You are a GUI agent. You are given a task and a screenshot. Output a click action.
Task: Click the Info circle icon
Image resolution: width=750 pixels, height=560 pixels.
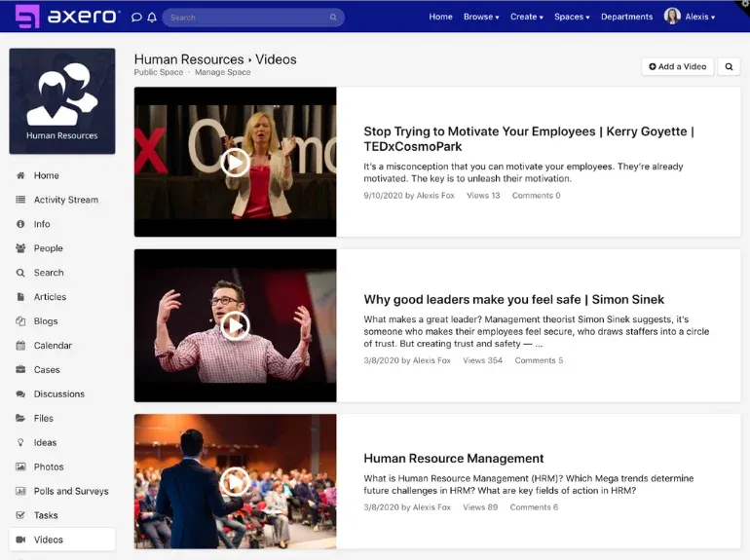tap(20, 224)
